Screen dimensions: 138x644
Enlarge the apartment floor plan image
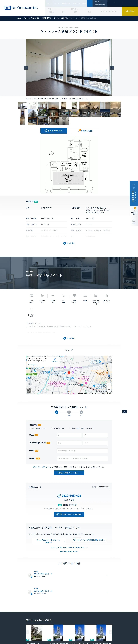click(69, 164)
